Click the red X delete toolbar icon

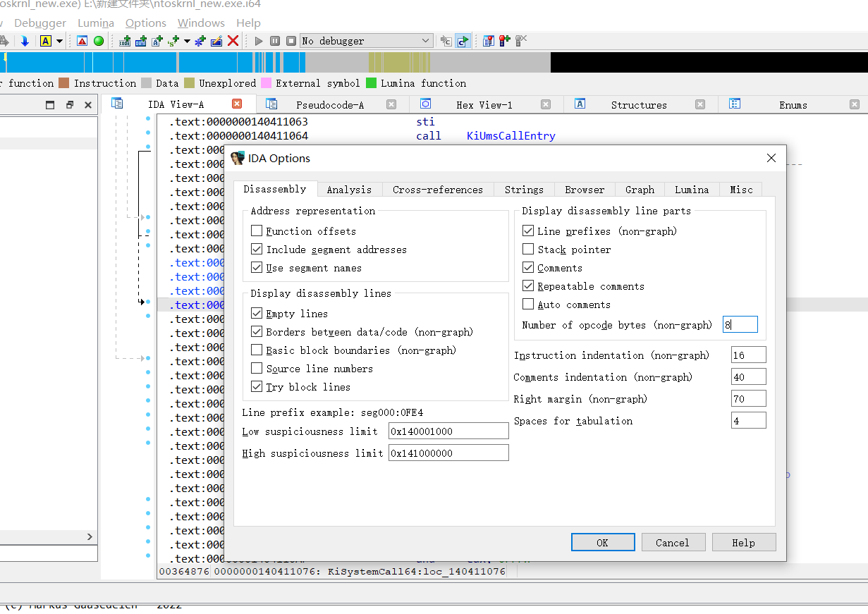click(233, 41)
